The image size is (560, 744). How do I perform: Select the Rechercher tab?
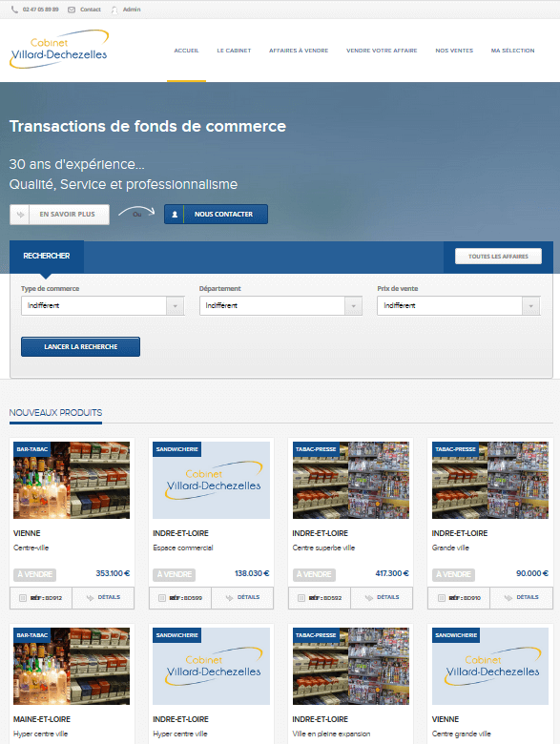pos(47,257)
